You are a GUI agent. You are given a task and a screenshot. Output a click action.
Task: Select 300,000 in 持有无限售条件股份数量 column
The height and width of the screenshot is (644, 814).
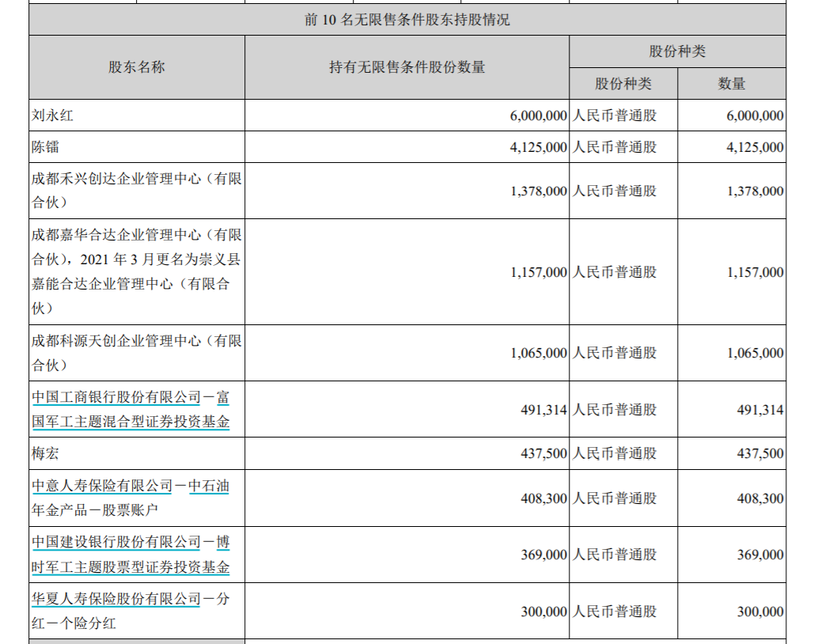543,612
